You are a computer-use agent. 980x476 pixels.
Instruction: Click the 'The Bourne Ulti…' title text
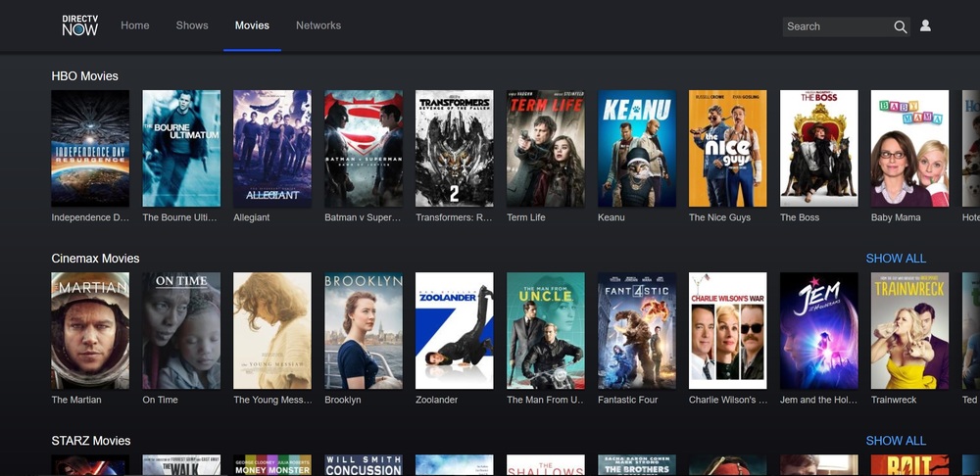point(180,217)
